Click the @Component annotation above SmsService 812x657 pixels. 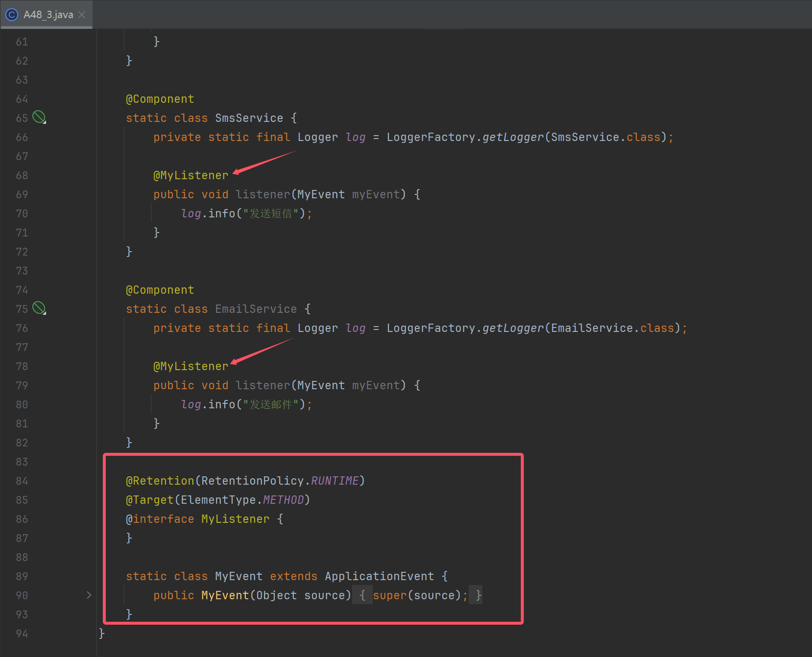(x=160, y=99)
